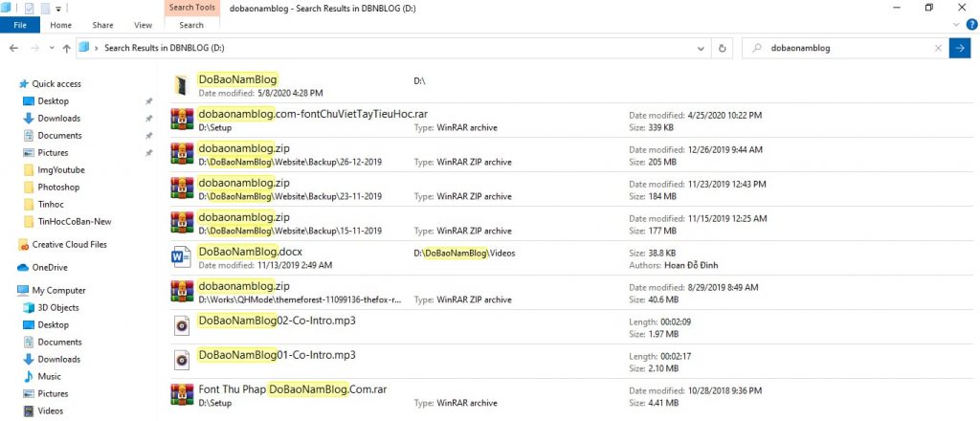980x421 pixels.
Task: Open Explorer Help question mark icon
Action: coord(972,25)
